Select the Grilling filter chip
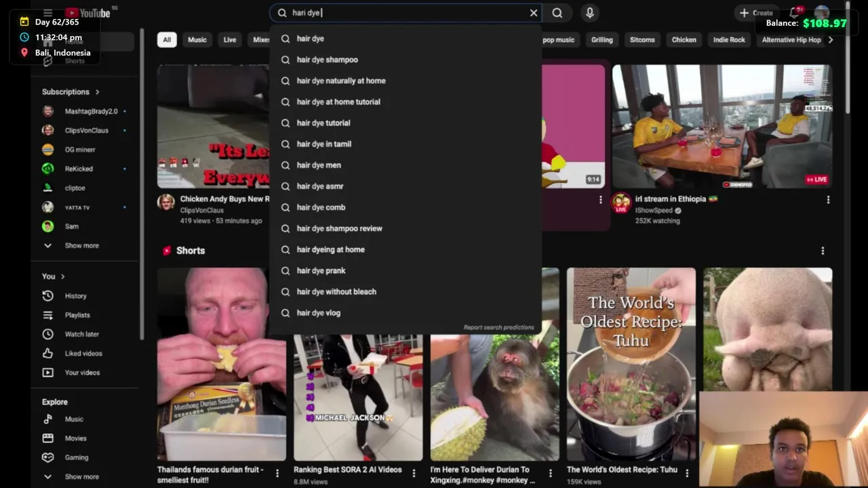868x488 pixels. [x=601, y=40]
